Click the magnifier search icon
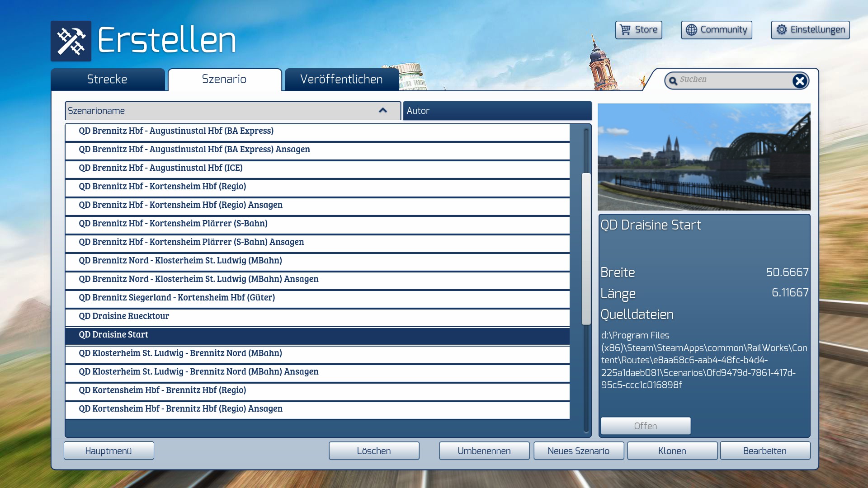 [x=673, y=81]
